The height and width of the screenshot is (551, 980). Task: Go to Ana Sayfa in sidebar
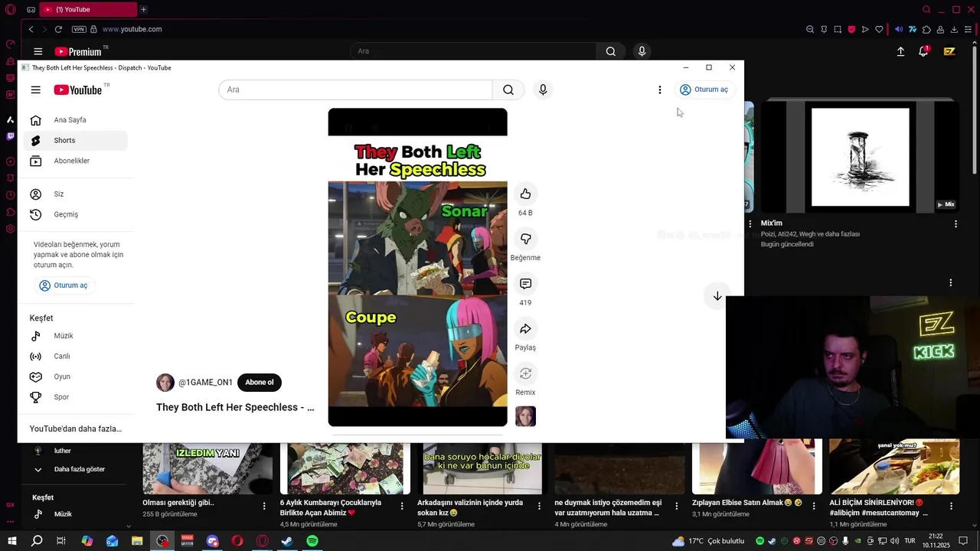pos(75,120)
